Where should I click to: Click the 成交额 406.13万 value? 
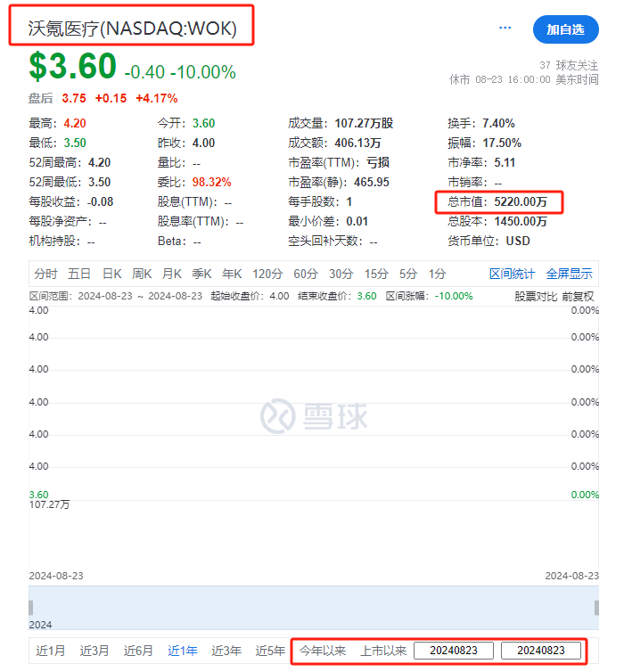click(357, 143)
